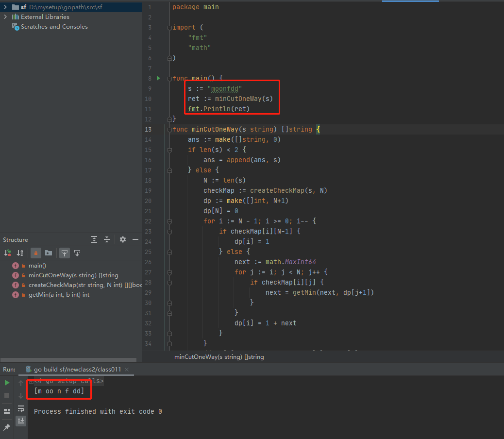This screenshot has width=504, height=439.
Task: Run main from the line 8 gutter icon
Action: click(x=158, y=78)
